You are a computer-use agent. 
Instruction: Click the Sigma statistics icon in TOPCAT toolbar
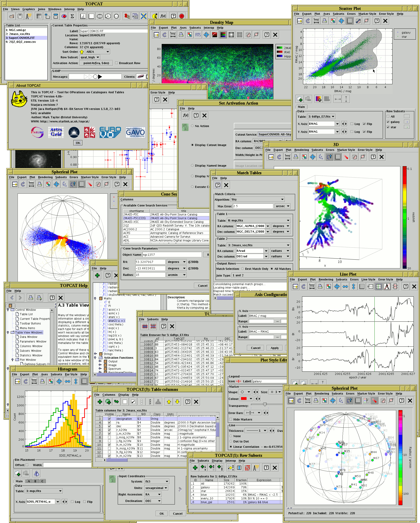pos(72,16)
